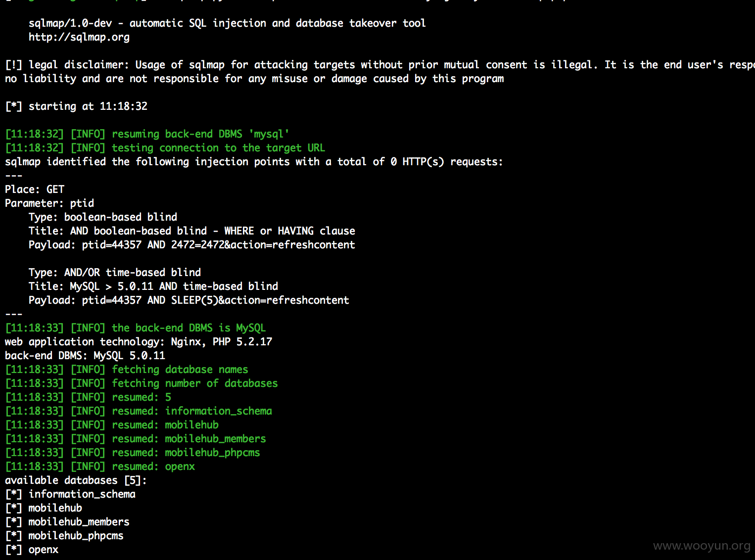Viewport: 755px width, 560px height.
Task: Click the 'starting at 11:18:32' line
Action: tap(76, 106)
